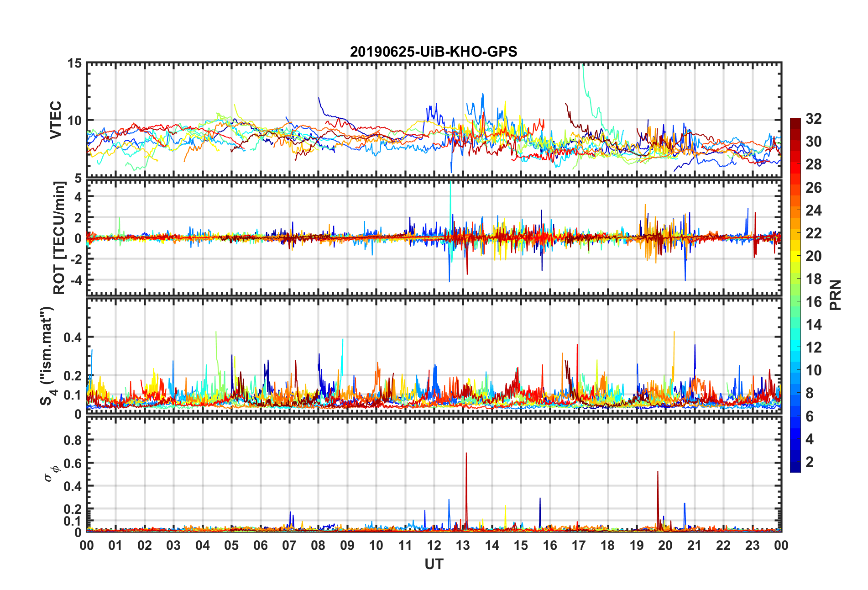Viewport: 868px width, 590px height.
Task: Click the S4 ("ism.mat") axis label
Action: pyautogui.click(x=47, y=356)
